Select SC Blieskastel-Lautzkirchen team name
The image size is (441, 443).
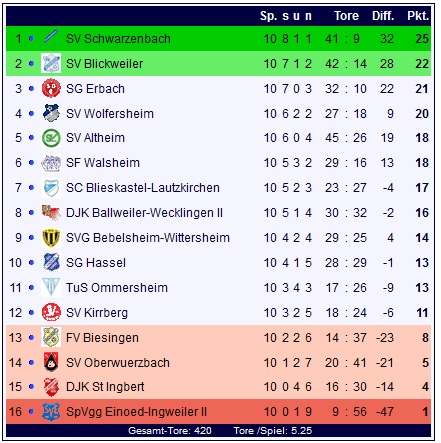coord(143,188)
